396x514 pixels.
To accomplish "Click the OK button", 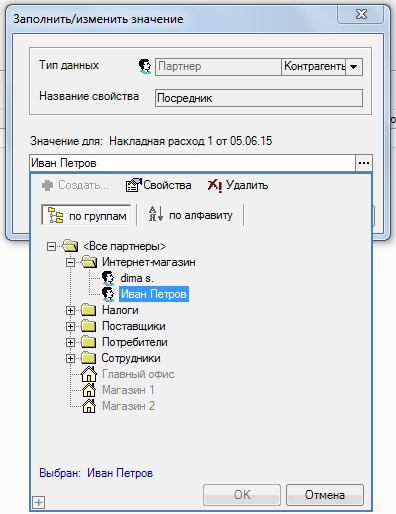I will 242,495.
